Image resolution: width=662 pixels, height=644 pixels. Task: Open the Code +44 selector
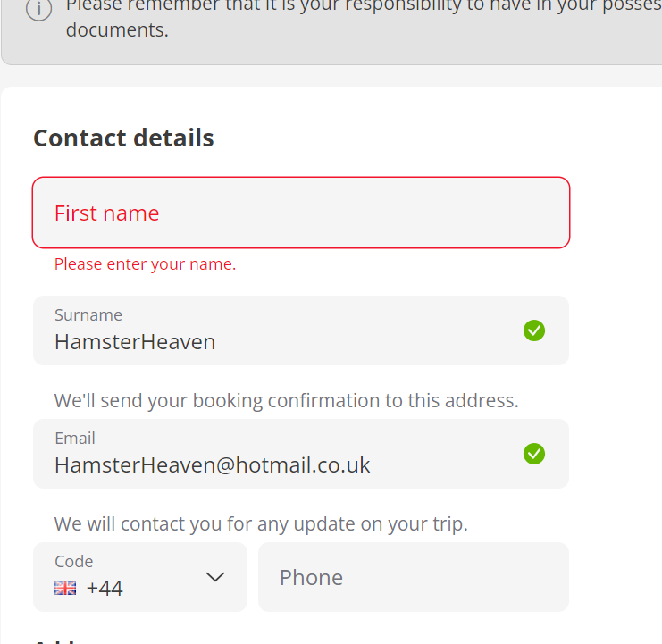point(140,577)
